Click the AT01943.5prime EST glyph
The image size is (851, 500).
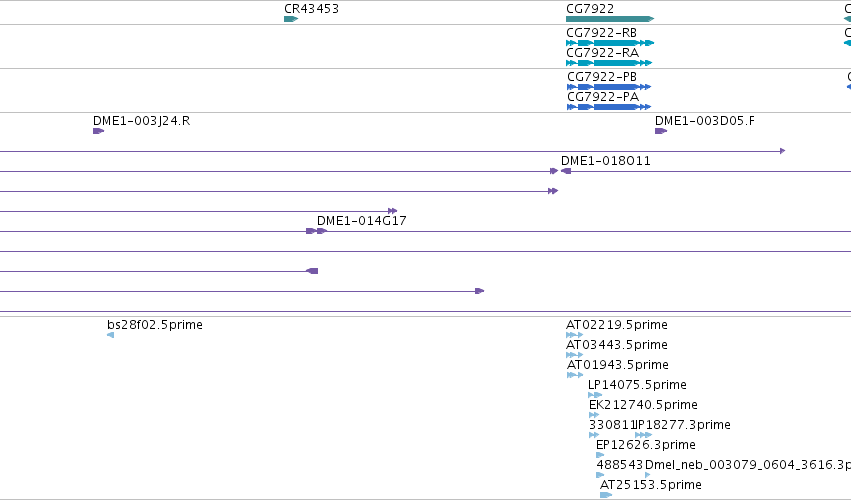click(575, 375)
